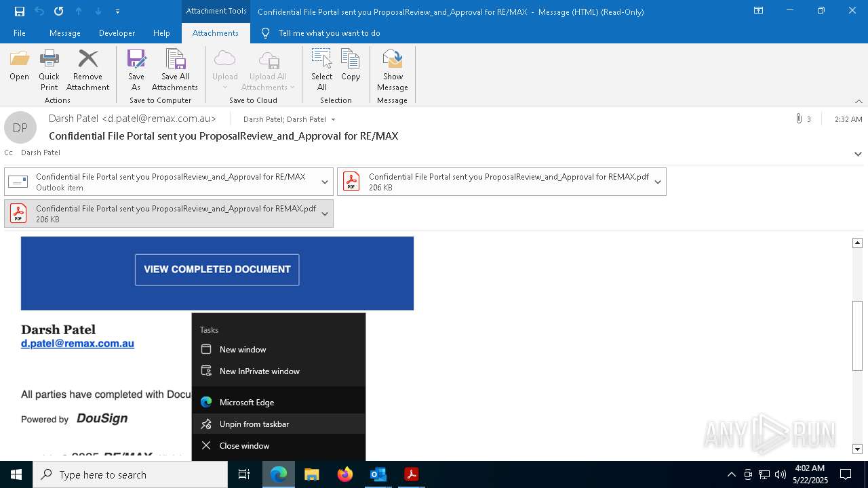Go to next item with down arrow
868x488 pixels.
[x=98, y=11]
